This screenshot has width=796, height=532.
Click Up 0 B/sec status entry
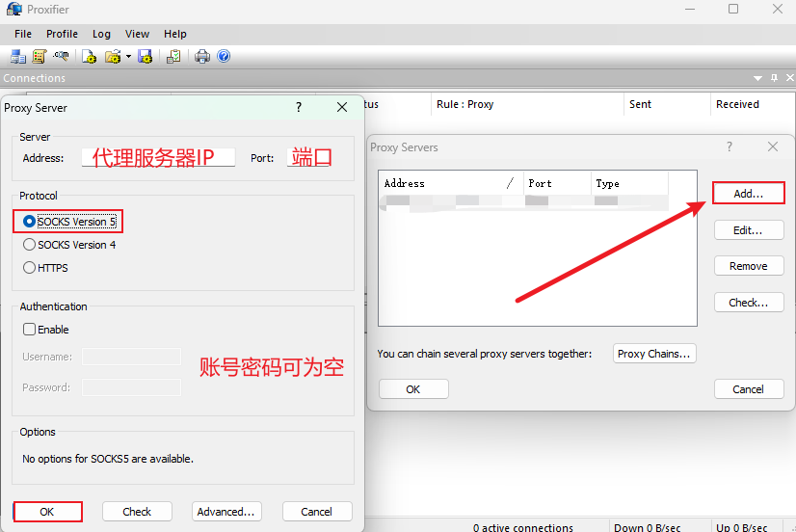[x=742, y=527]
